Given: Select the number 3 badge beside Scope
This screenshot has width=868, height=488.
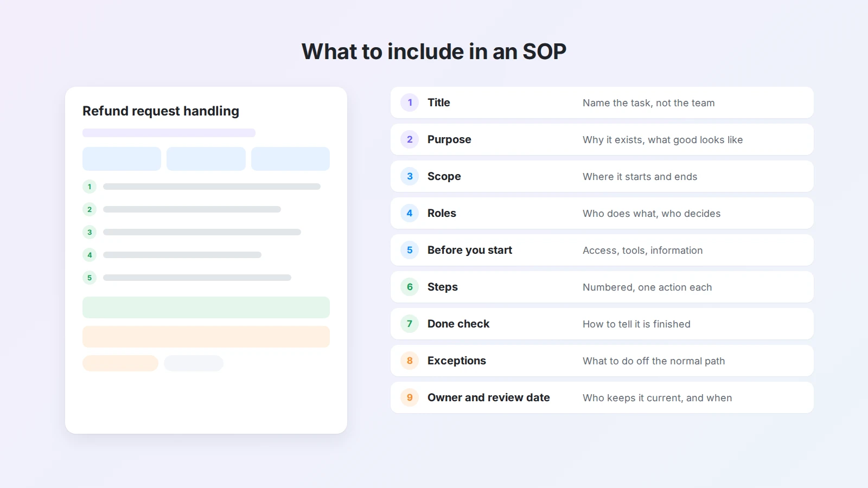Looking at the screenshot, I should 410,176.
